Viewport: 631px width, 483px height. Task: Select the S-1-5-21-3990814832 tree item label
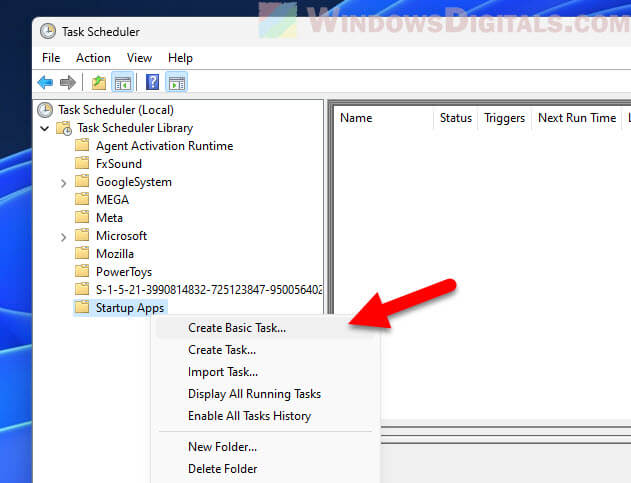(x=209, y=290)
